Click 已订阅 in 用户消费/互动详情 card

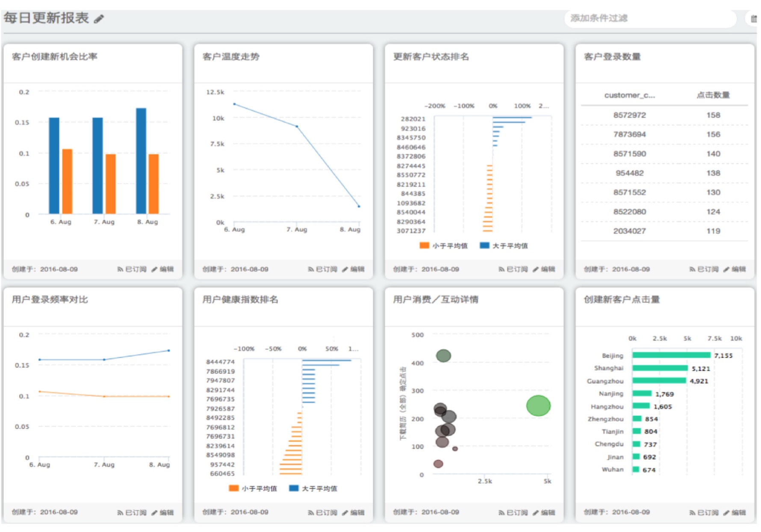pos(513,512)
